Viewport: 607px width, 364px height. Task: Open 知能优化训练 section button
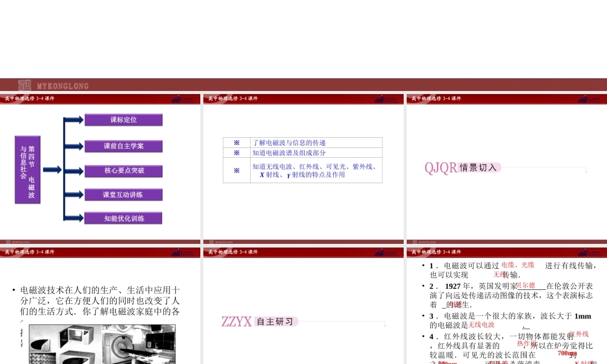tap(123, 218)
